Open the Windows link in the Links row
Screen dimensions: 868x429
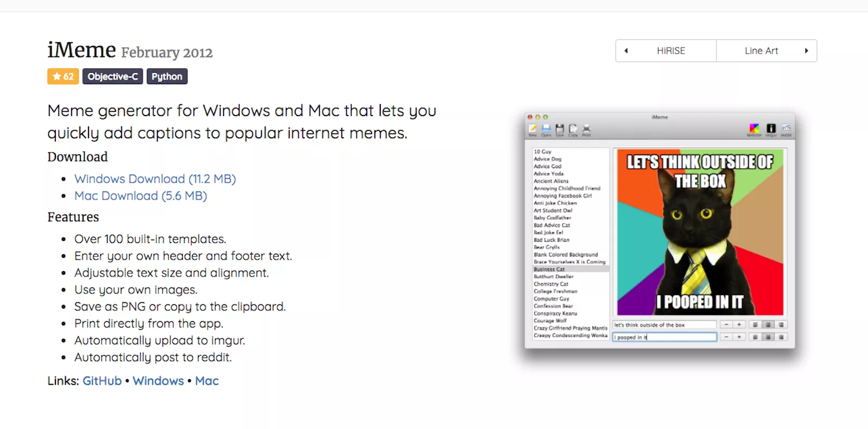click(158, 381)
